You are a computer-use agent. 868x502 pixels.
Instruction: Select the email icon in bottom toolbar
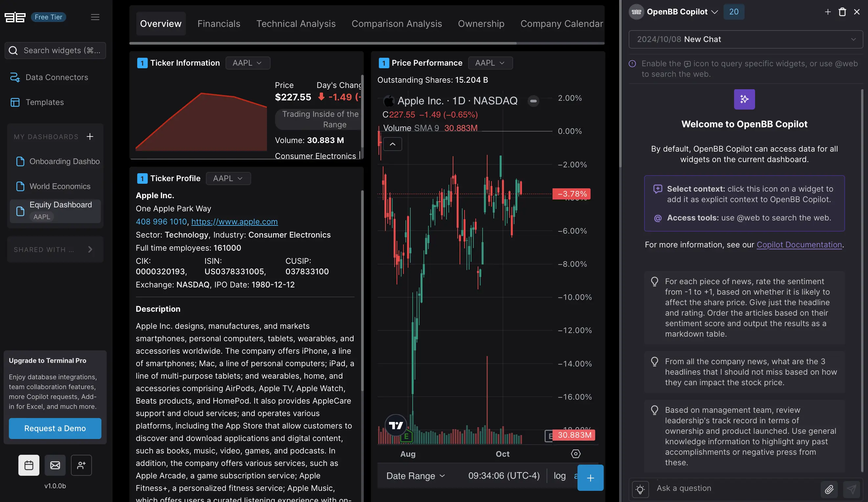click(55, 465)
